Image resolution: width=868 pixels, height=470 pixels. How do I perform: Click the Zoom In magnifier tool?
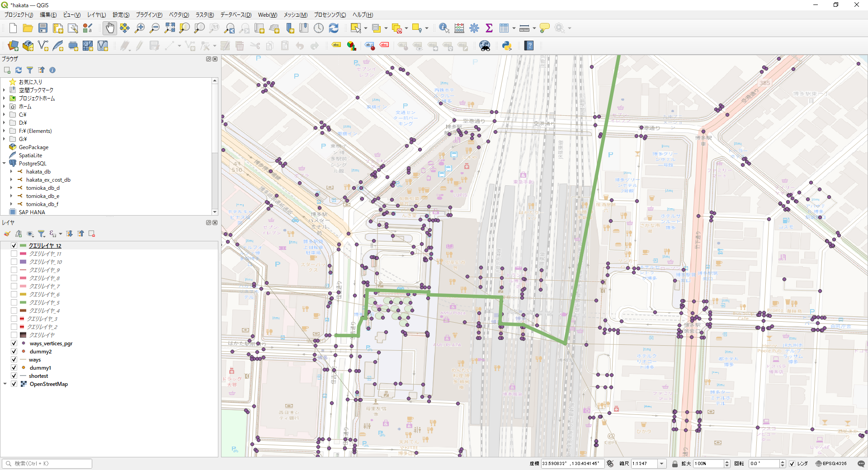point(140,28)
